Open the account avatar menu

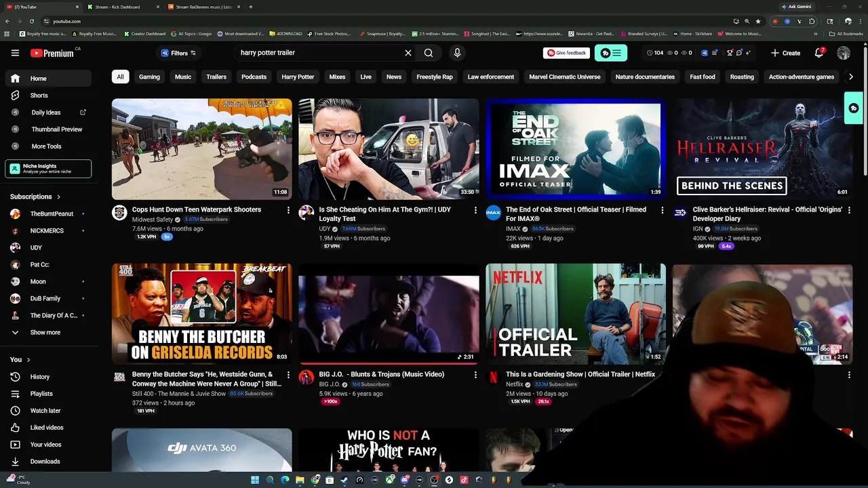click(x=844, y=53)
